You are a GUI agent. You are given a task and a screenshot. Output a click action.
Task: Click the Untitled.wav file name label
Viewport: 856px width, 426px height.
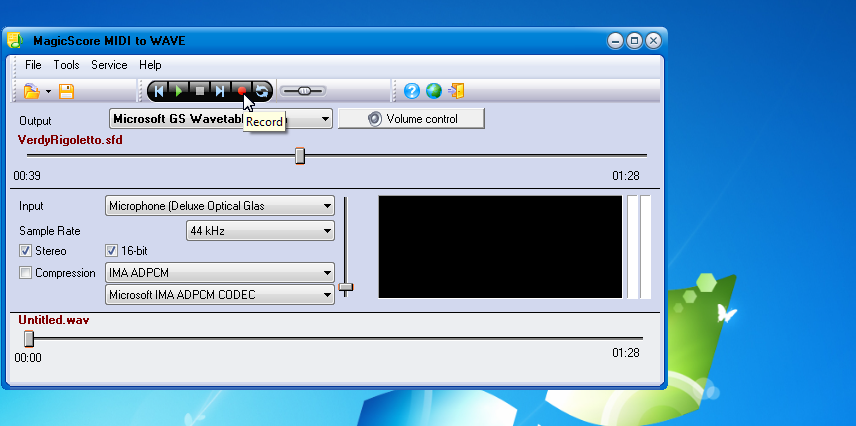(54, 320)
